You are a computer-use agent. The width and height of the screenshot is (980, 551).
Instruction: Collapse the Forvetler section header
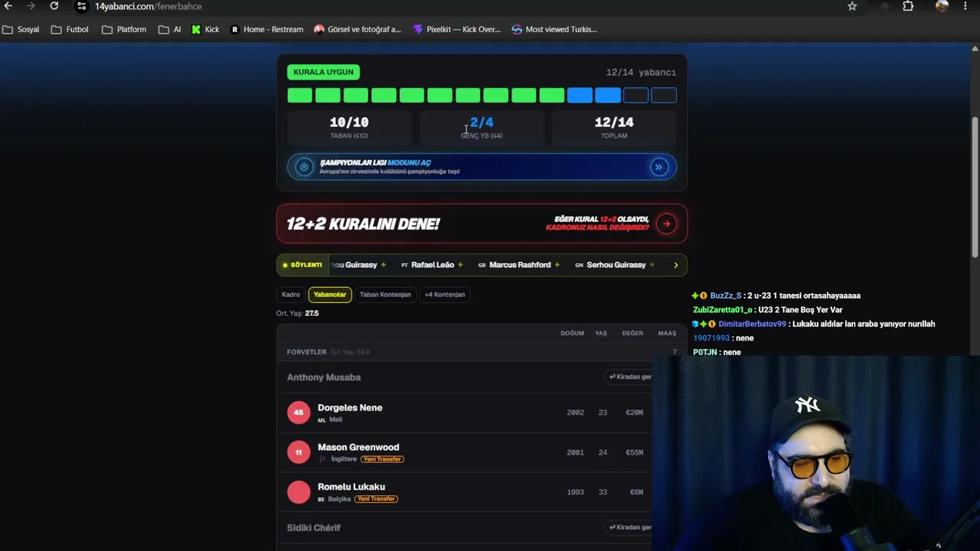tap(482, 352)
